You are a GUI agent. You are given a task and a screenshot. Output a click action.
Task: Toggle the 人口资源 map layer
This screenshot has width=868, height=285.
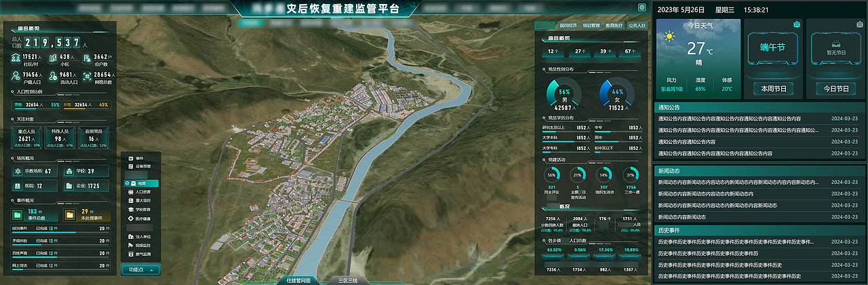point(139,193)
